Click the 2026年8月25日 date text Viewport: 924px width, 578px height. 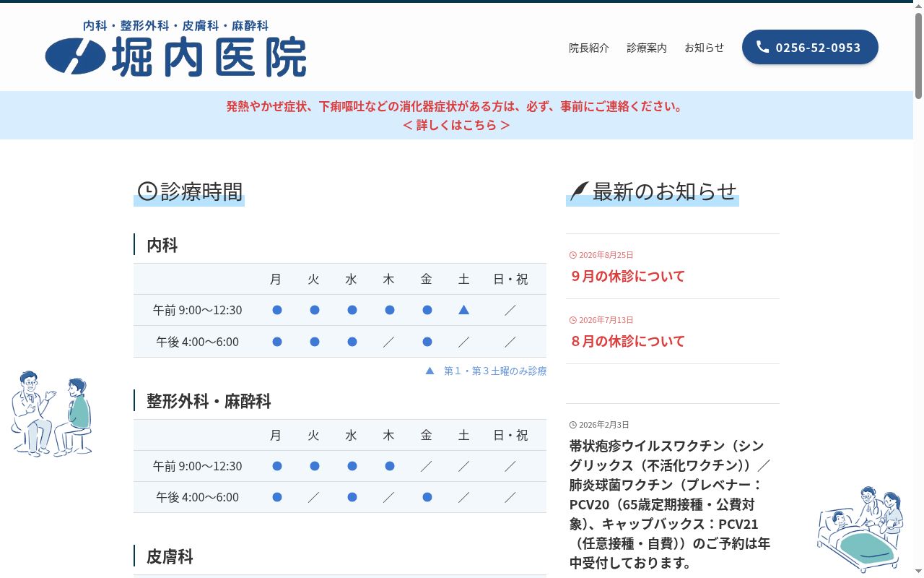point(606,255)
